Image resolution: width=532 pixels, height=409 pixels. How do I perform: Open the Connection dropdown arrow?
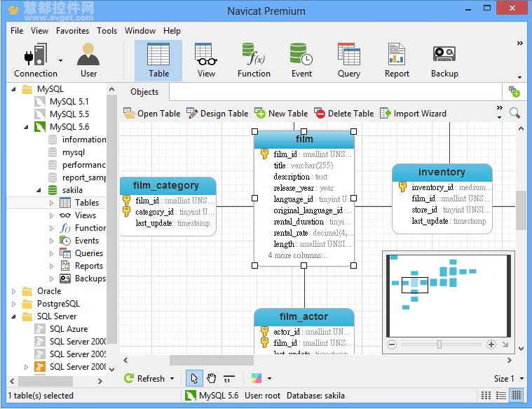click(x=60, y=60)
